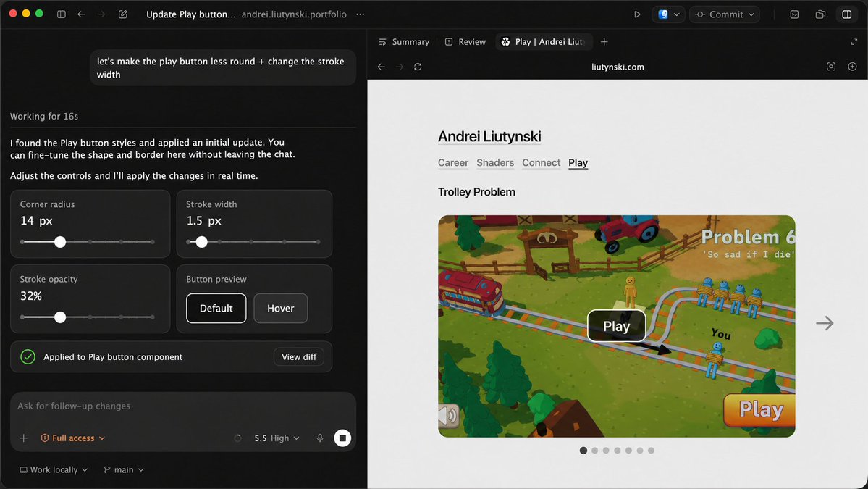Start voice input with the microphone icon

point(320,438)
